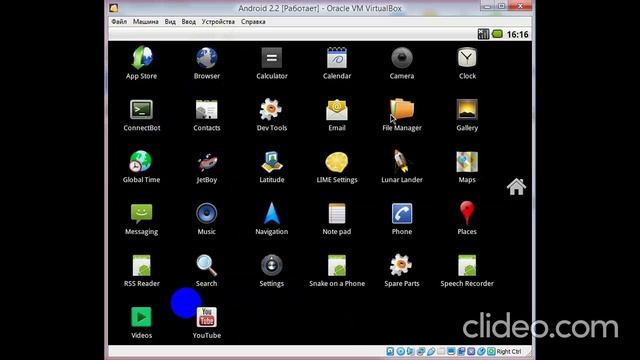The width and height of the screenshot is (640, 360).
Task: Launch Global Time app
Action: point(141,167)
